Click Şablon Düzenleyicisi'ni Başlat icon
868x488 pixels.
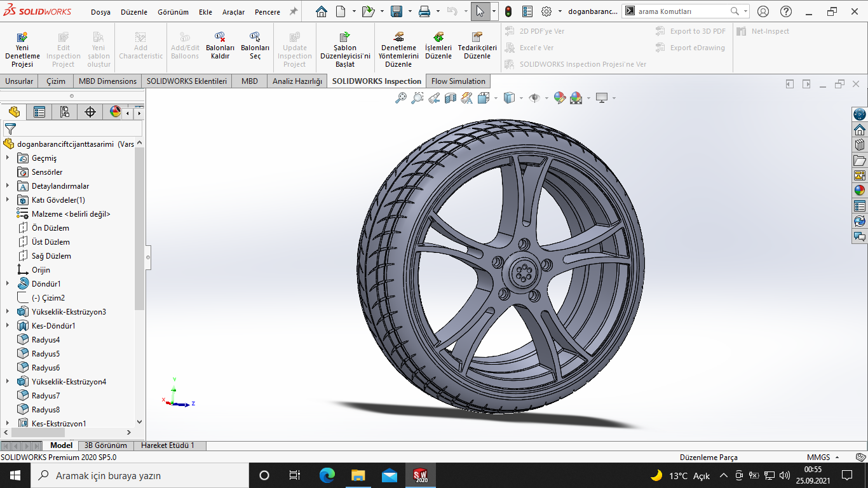[x=345, y=38]
